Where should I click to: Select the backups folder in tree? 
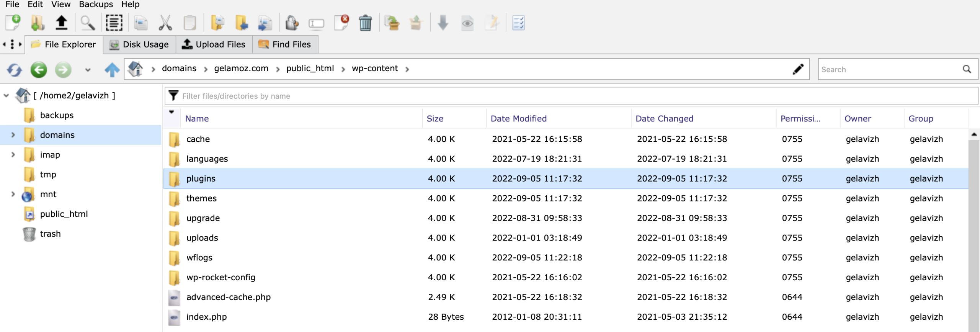[x=57, y=115]
